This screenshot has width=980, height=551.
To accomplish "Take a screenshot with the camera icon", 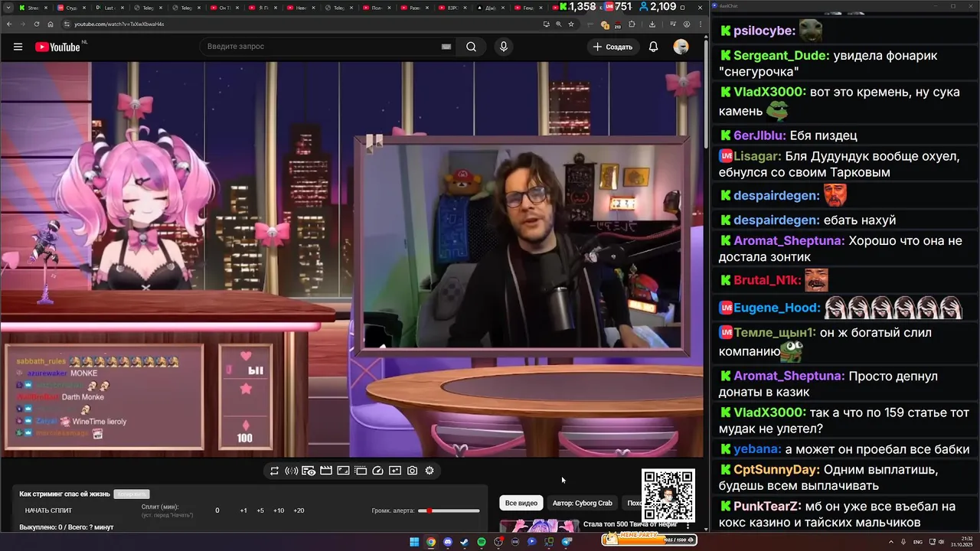I will click(x=412, y=471).
